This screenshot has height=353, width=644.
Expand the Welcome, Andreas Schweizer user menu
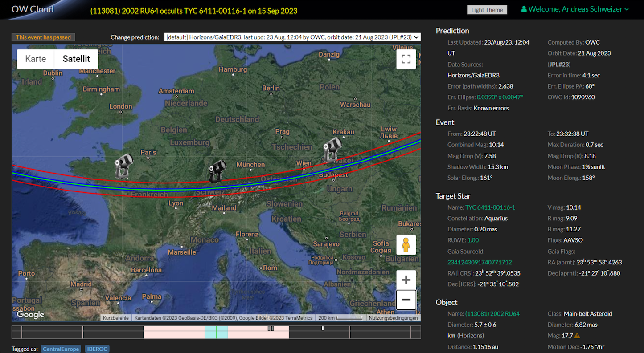[575, 9]
